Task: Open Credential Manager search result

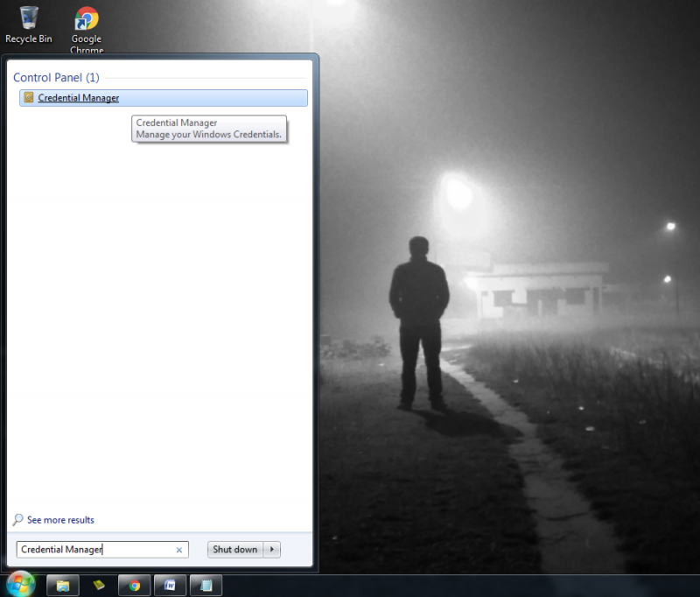Action: [164, 98]
